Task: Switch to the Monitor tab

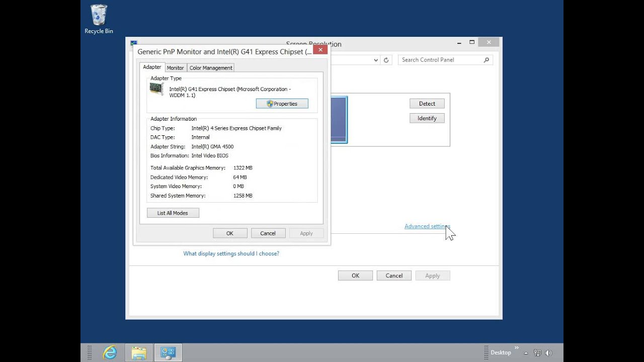Action: (175, 68)
